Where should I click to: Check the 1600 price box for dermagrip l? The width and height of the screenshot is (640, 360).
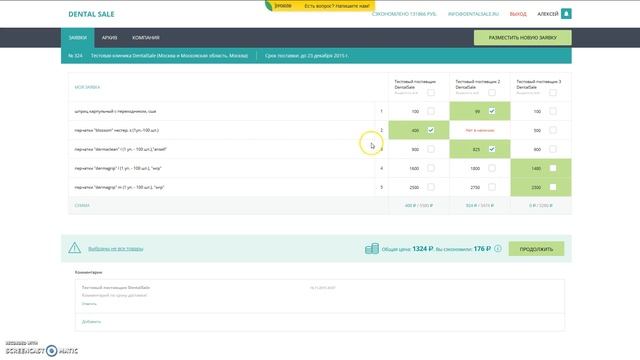431,168
